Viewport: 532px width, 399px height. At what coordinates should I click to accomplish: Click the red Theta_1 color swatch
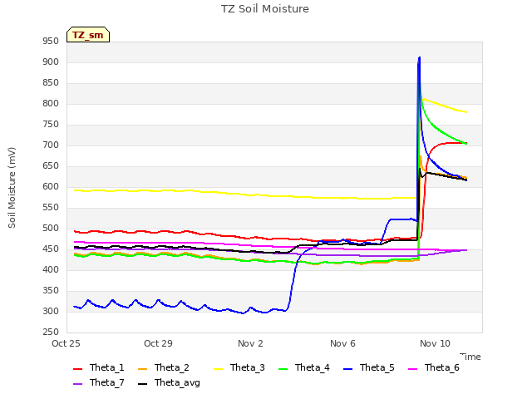point(77,369)
